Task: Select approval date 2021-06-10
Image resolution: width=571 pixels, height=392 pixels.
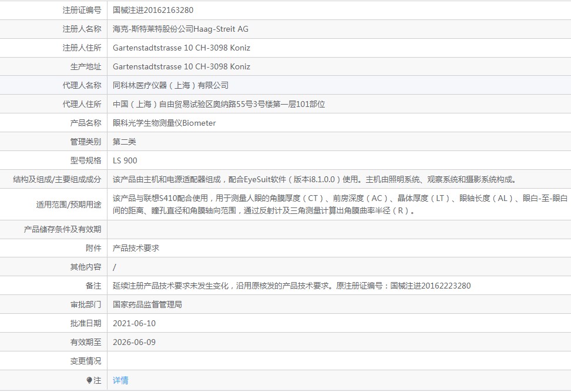Action: point(134,323)
